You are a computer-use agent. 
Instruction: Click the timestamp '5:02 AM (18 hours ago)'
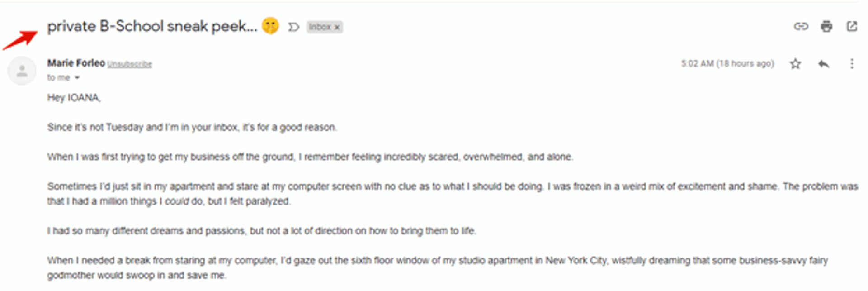click(x=727, y=63)
